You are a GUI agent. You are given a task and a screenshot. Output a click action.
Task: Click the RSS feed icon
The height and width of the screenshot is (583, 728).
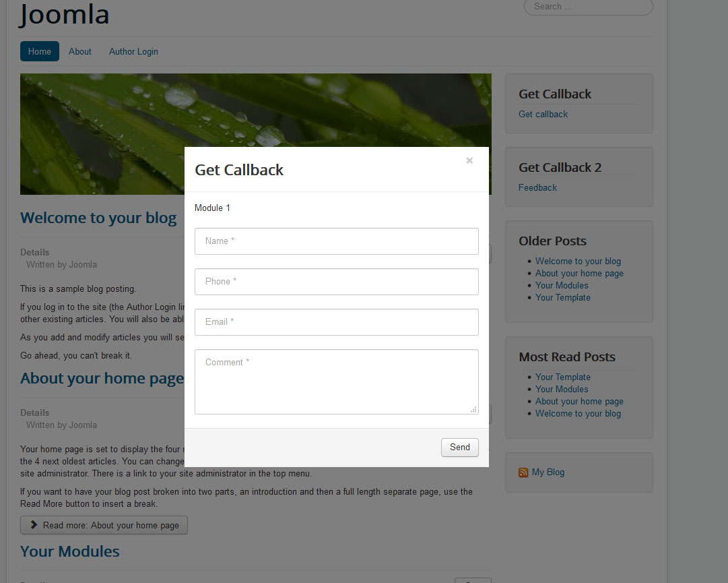(523, 472)
